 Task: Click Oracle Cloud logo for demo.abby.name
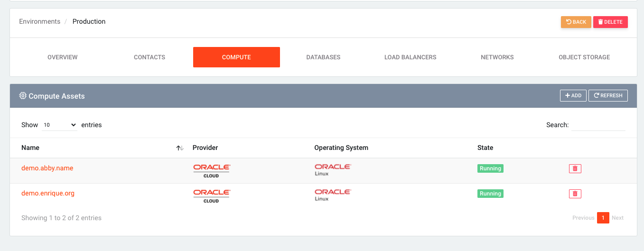tap(212, 171)
